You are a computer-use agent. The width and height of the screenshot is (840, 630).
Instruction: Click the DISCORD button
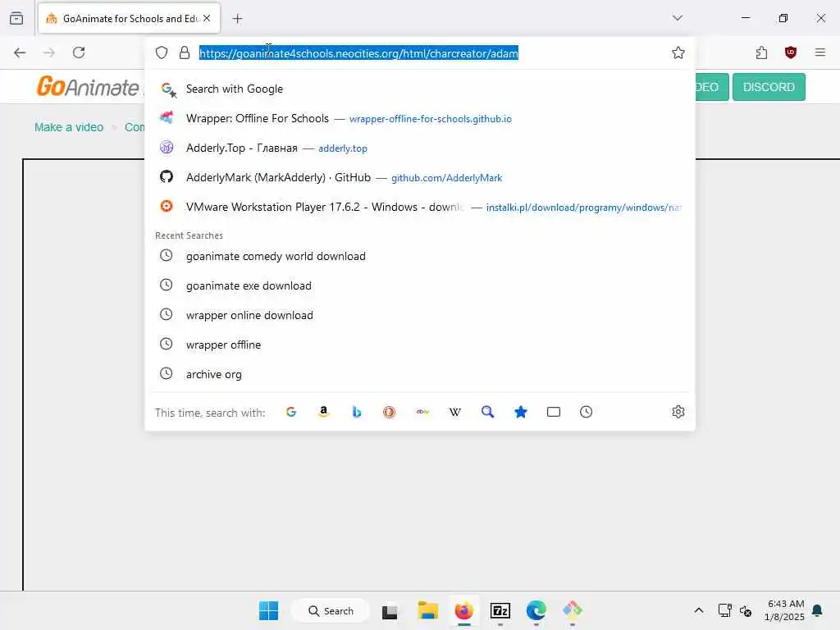click(769, 87)
